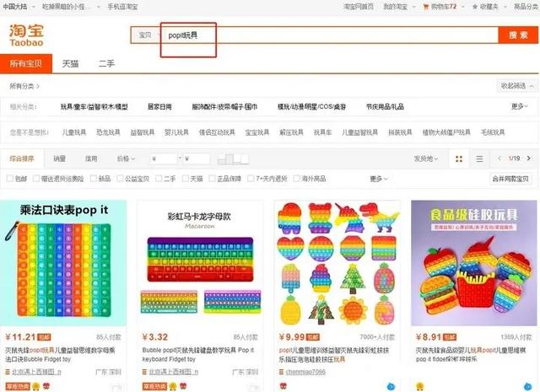Check the 海外商品 filter checkbox

click(296, 178)
